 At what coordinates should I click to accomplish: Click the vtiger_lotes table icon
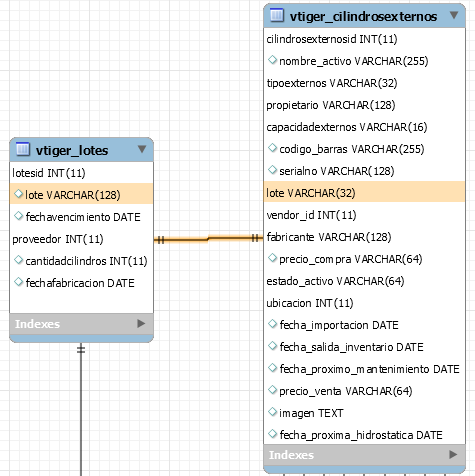coord(23,149)
